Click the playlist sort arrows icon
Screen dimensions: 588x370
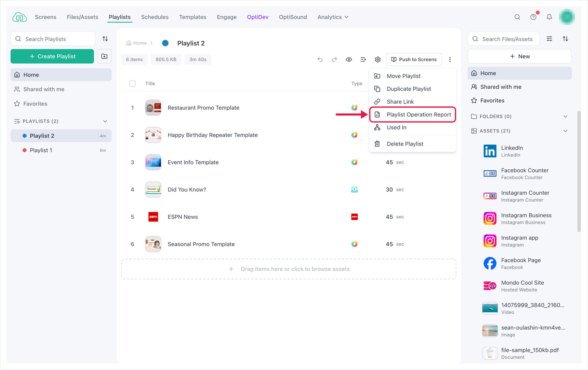click(x=105, y=39)
